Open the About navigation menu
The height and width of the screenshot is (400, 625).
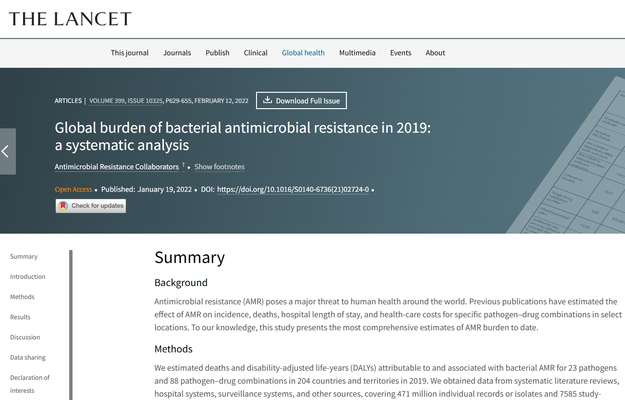[x=435, y=53]
